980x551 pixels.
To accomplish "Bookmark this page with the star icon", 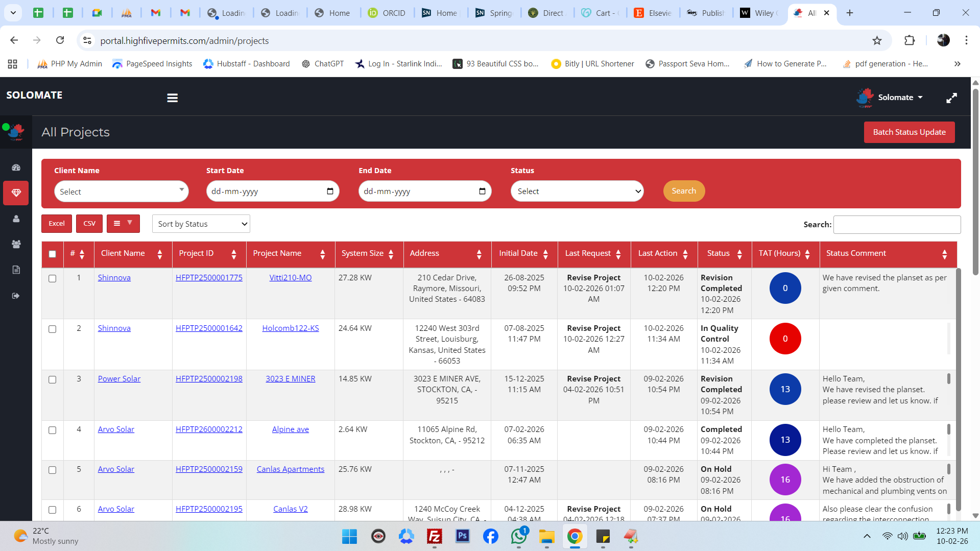I will 877,41.
